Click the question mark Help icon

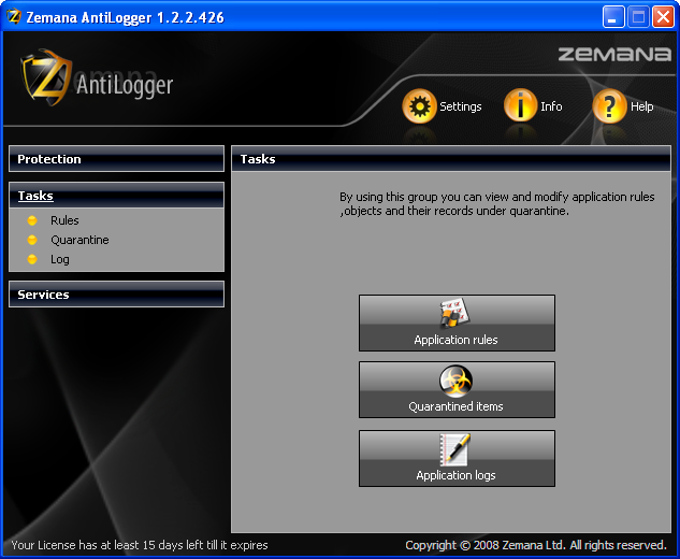point(609,106)
